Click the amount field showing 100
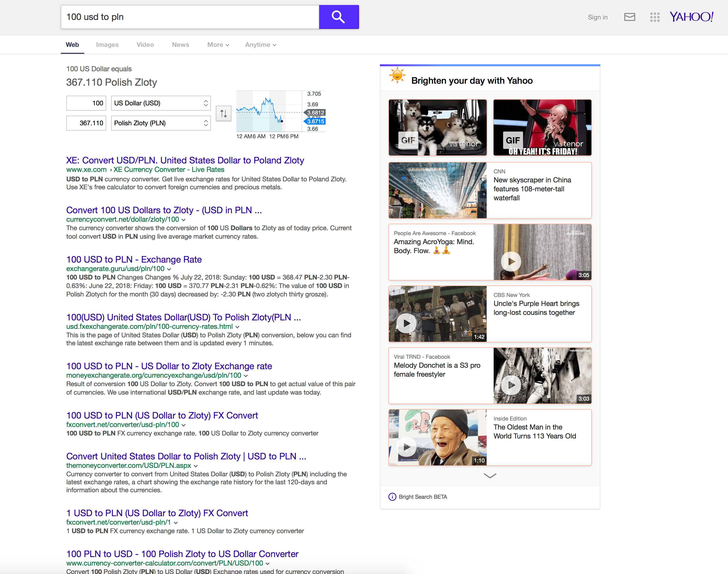This screenshot has width=728, height=574. point(86,103)
